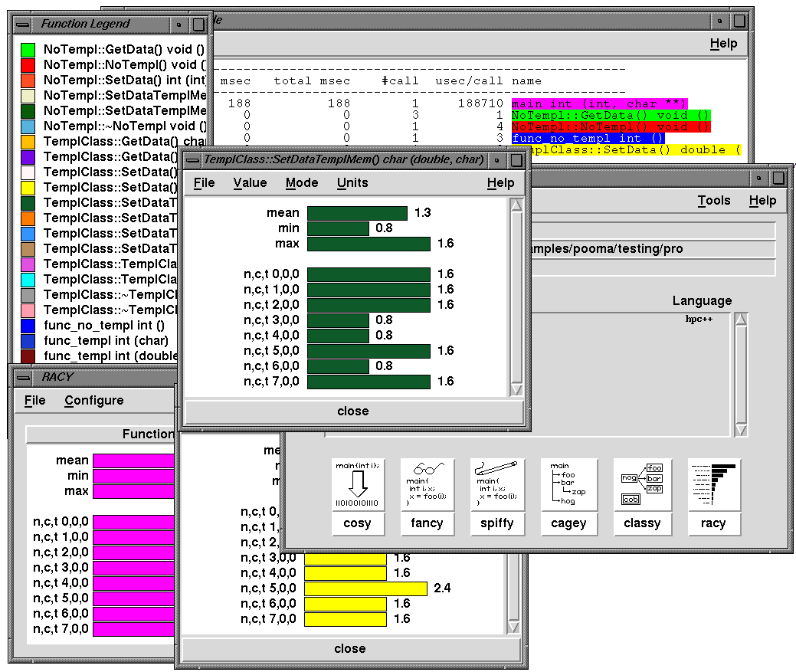This screenshot has height=672, width=796.
Task: Select cyan TemplClass legend swatch
Action: coord(28,280)
